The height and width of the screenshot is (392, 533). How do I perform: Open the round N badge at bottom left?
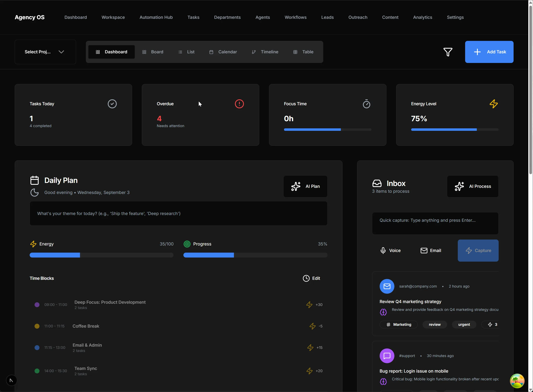tap(11, 380)
